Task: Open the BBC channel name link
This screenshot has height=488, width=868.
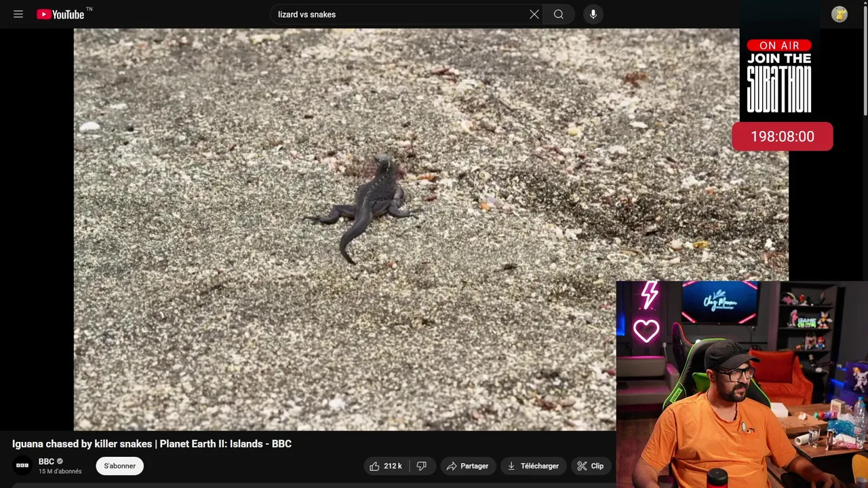Action: click(x=46, y=462)
